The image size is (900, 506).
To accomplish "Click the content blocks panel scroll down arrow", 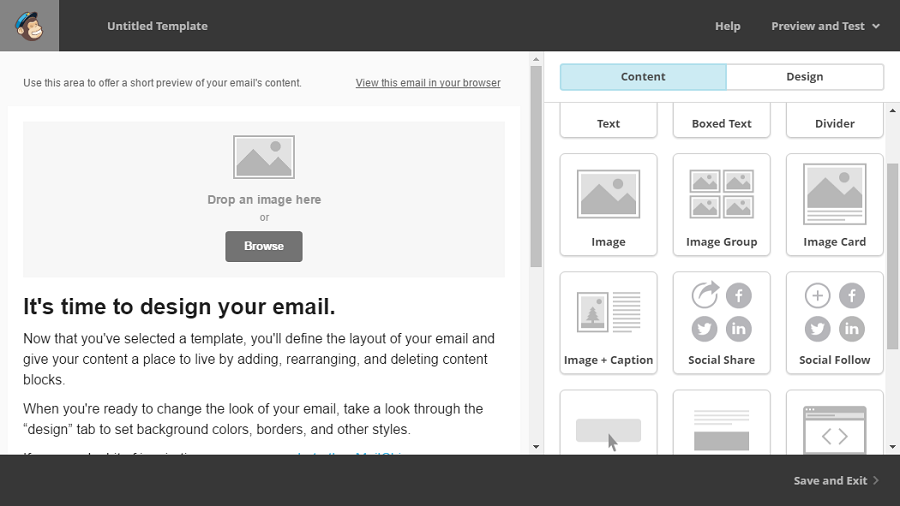I will pyautogui.click(x=893, y=447).
